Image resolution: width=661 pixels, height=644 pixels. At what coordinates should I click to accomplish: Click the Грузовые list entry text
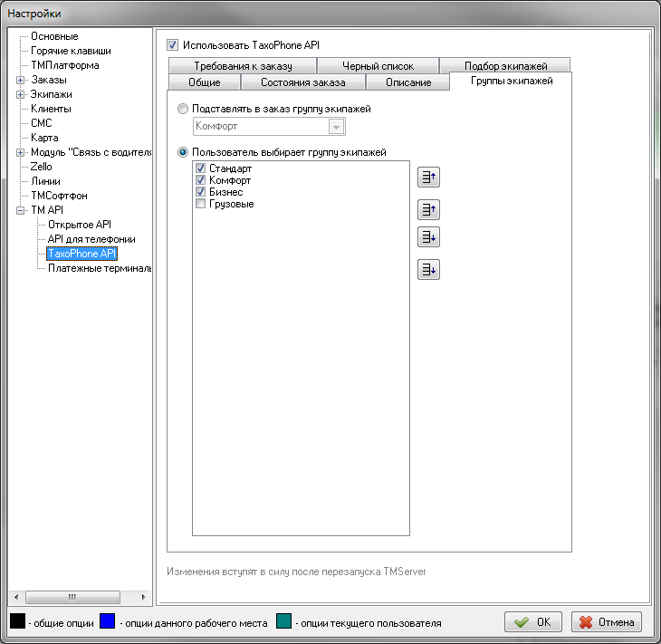click(232, 204)
